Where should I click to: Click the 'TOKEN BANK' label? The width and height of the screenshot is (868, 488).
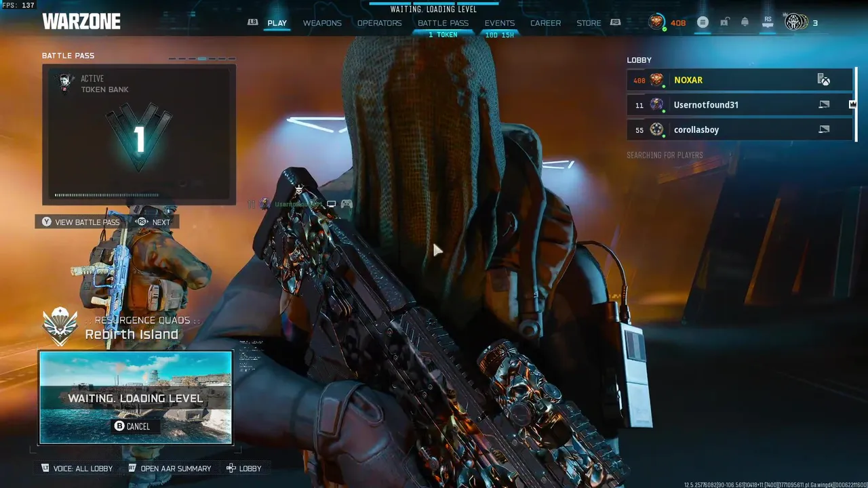click(104, 89)
